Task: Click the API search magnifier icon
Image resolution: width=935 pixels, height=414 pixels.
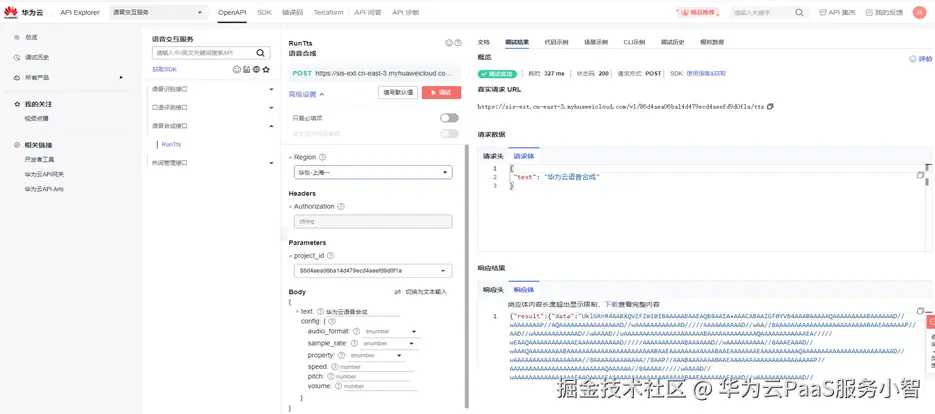Action: point(260,53)
